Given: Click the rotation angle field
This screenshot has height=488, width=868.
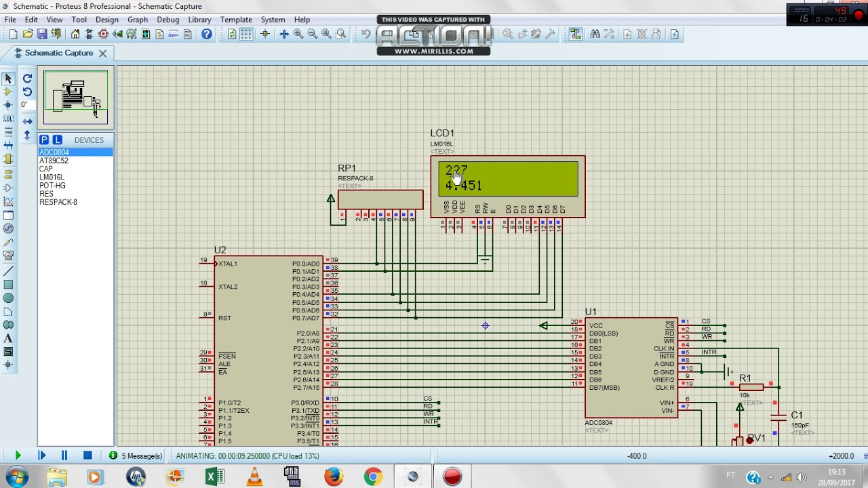Looking at the screenshot, I should (x=27, y=105).
